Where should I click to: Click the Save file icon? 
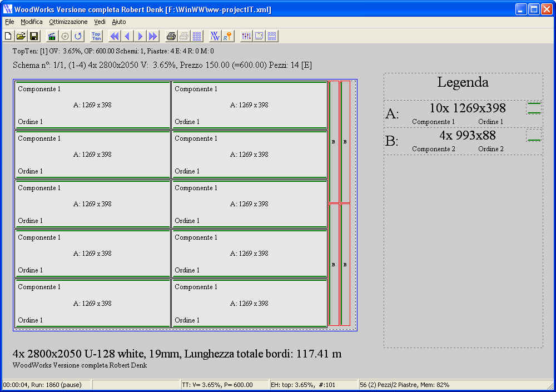click(34, 36)
